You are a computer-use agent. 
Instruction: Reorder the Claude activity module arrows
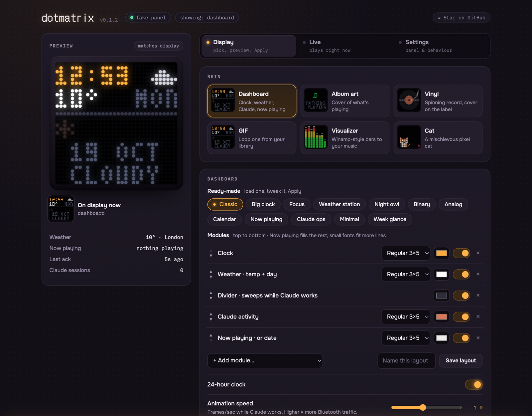pyautogui.click(x=211, y=317)
